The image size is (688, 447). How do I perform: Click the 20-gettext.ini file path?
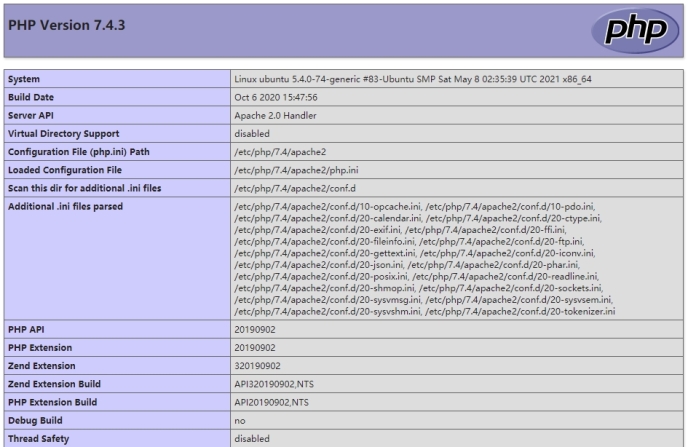coord(325,253)
